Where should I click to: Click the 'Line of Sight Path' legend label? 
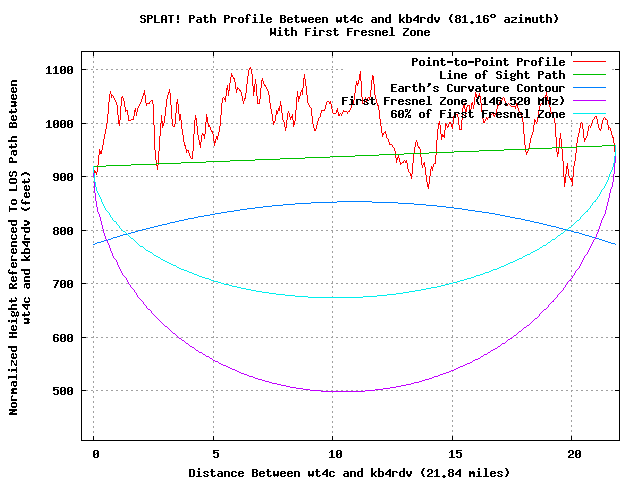[502, 75]
